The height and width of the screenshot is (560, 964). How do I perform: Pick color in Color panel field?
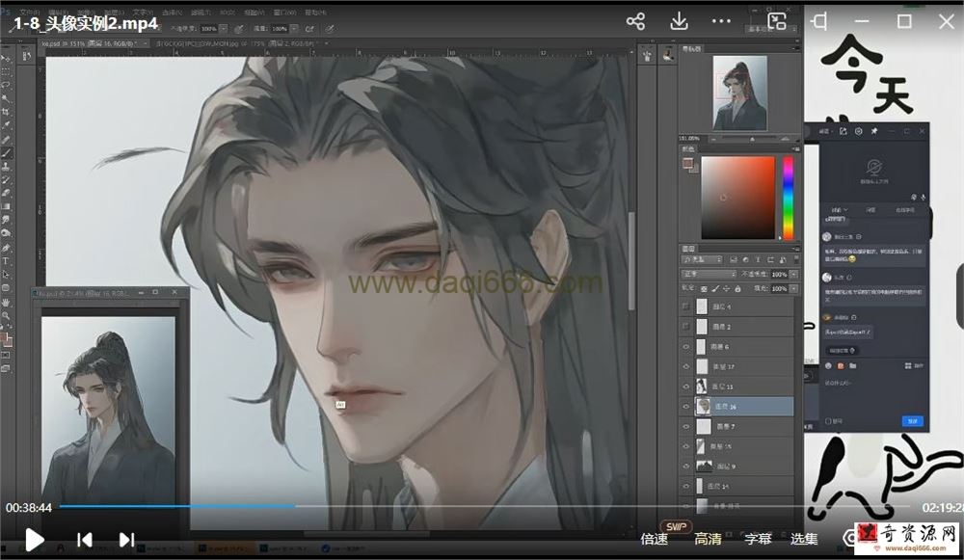[x=737, y=198]
